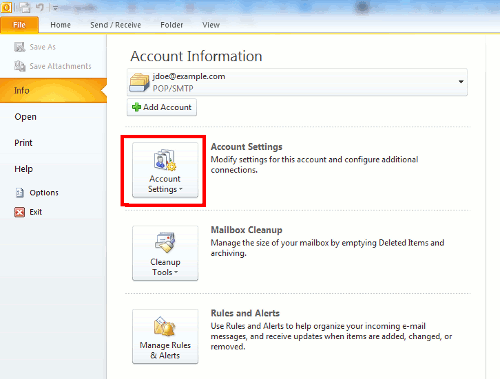The image size is (500, 379).
Task: Open the Customize Quick Access Toolbar dropdown
Action: click(56, 8)
